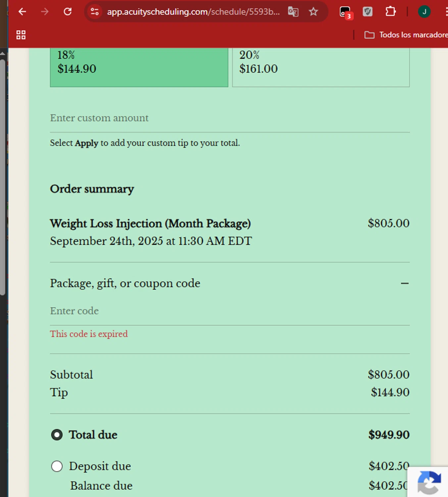
Task: Click the Enter custom amount field
Action: point(230,118)
